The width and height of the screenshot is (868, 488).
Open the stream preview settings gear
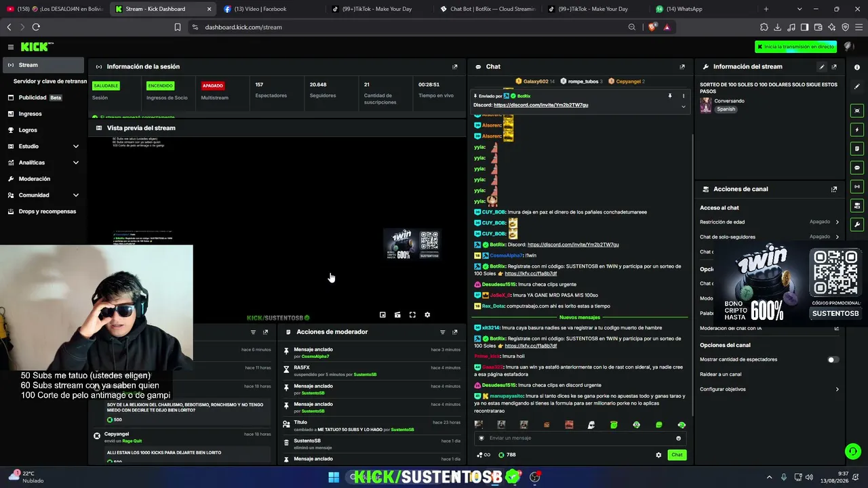tap(427, 314)
